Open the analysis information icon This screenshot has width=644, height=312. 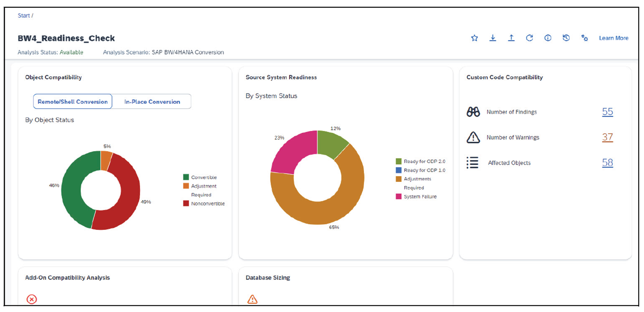548,38
